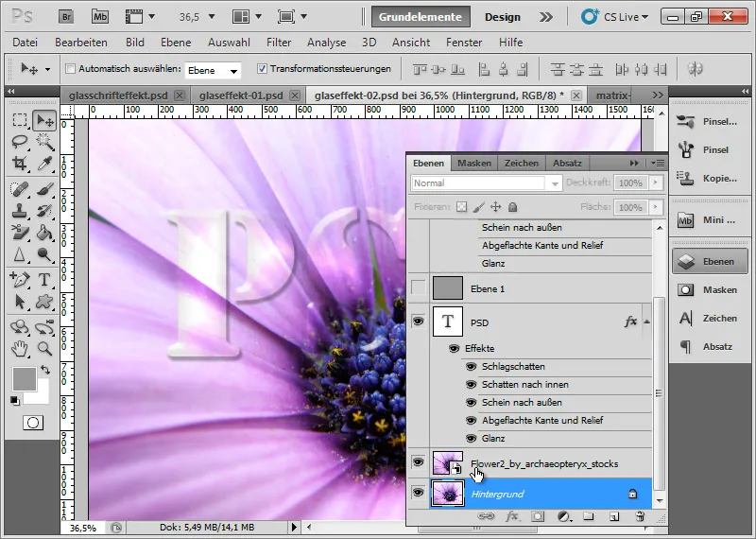
Task: Open the Pinsel panel from dock
Action: coord(708,149)
